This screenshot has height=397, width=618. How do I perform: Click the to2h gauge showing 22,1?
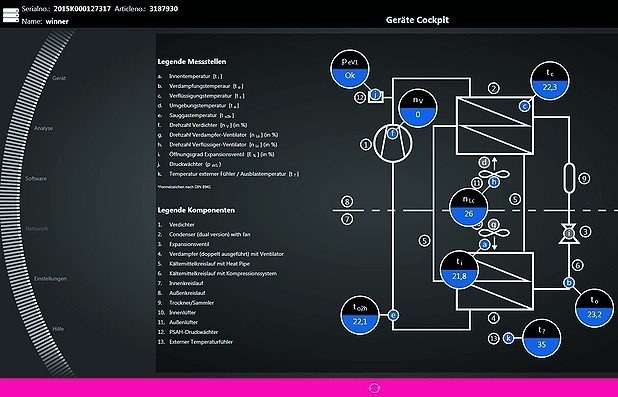(x=359, y=315)
